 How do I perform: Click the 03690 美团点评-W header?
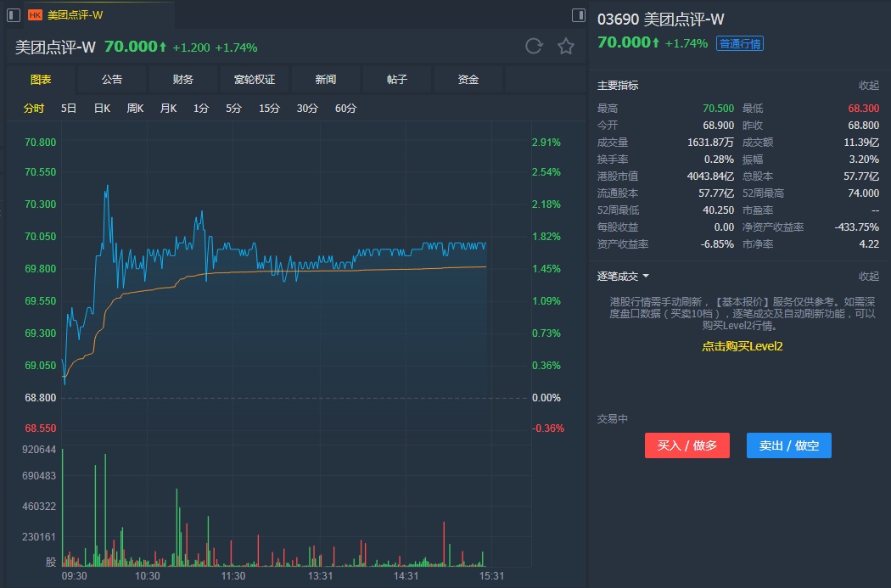pos(660,20)
